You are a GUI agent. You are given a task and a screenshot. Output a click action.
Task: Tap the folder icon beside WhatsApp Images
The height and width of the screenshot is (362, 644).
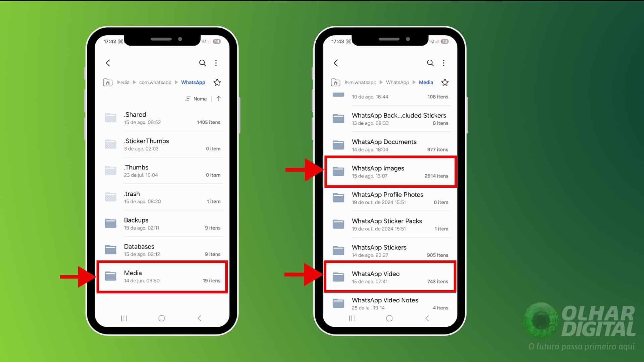[338, 171]
